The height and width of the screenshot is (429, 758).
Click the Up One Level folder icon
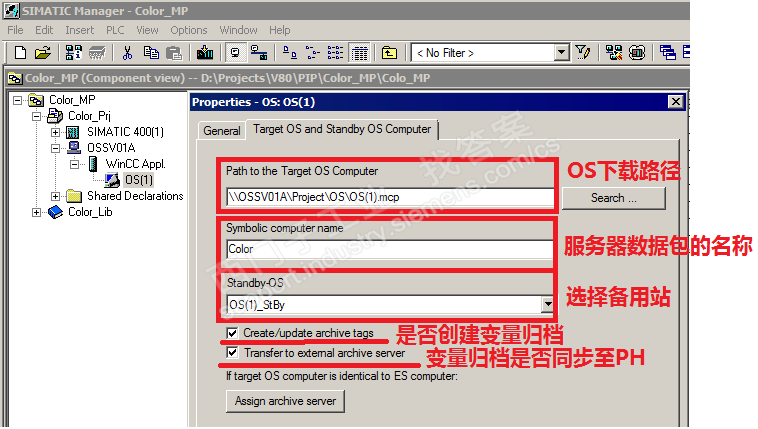389,52
